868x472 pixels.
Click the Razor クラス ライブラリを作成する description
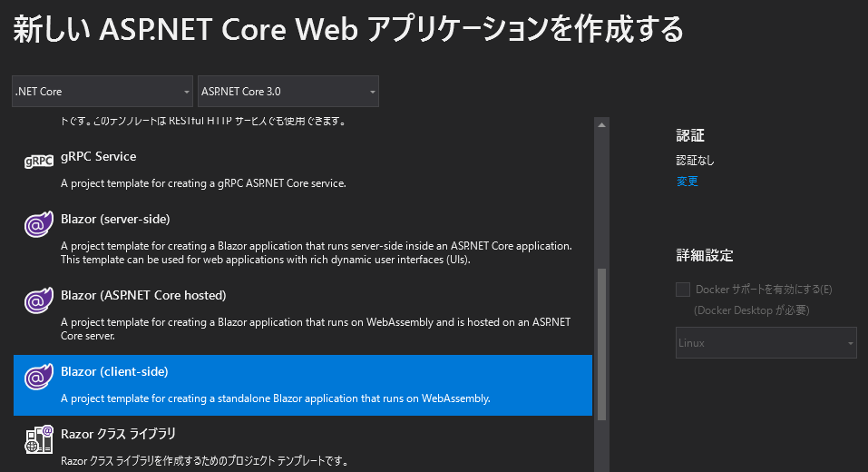204,461
